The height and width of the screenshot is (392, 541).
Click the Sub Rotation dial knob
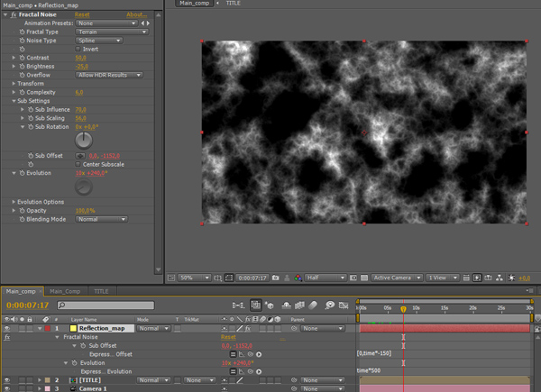click(84, 140)
